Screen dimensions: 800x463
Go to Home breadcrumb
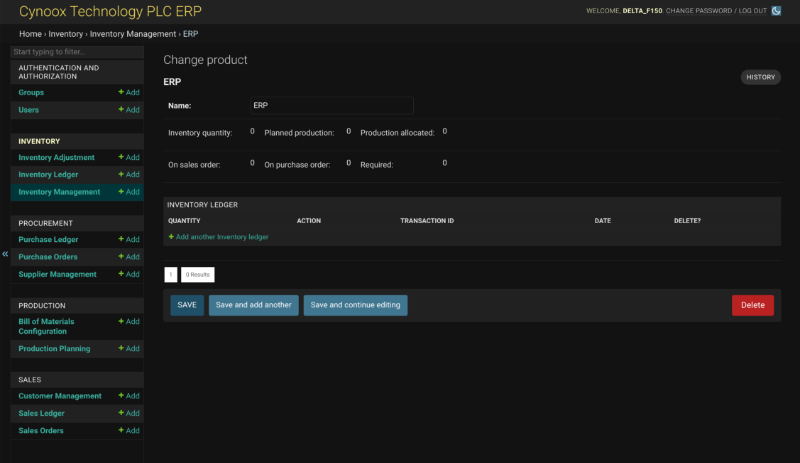point(30,34)
